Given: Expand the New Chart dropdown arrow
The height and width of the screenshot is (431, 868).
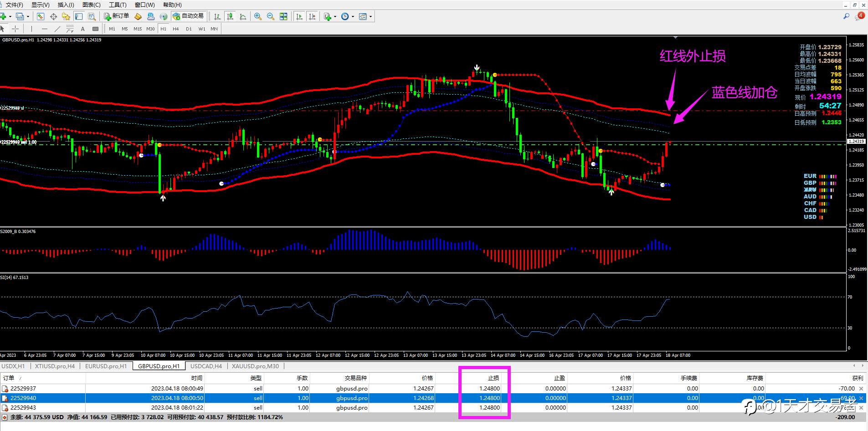Looking at the screenshot, I should [x=10, y=16].
